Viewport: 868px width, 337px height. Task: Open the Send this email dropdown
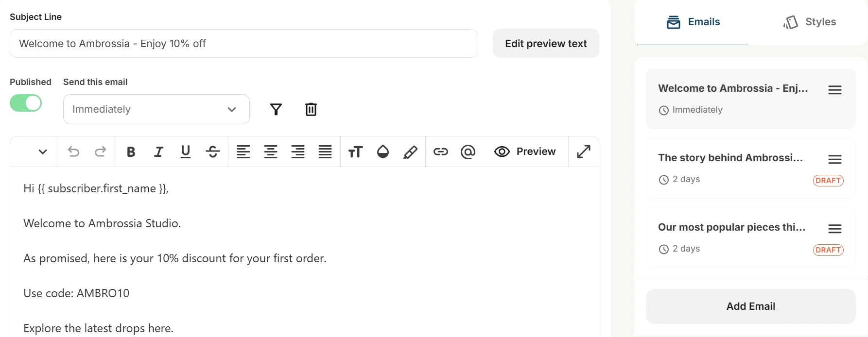click(156, 109)
